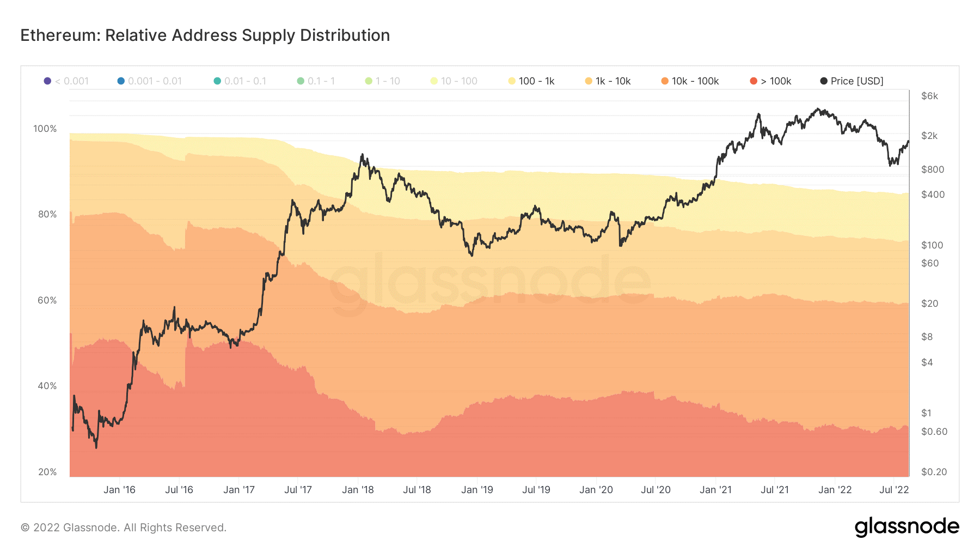
Task: Click the glassnode logo at bottom right
Action: 906,527
